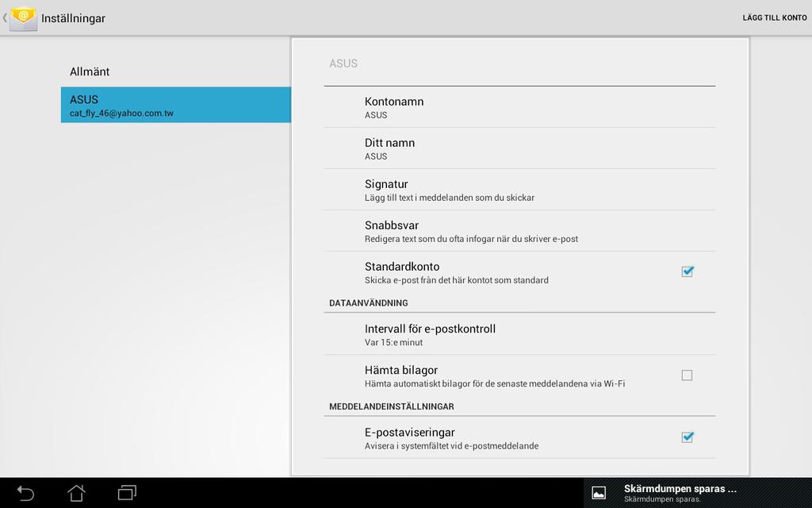Go to the Android home screen

point(77,493)
